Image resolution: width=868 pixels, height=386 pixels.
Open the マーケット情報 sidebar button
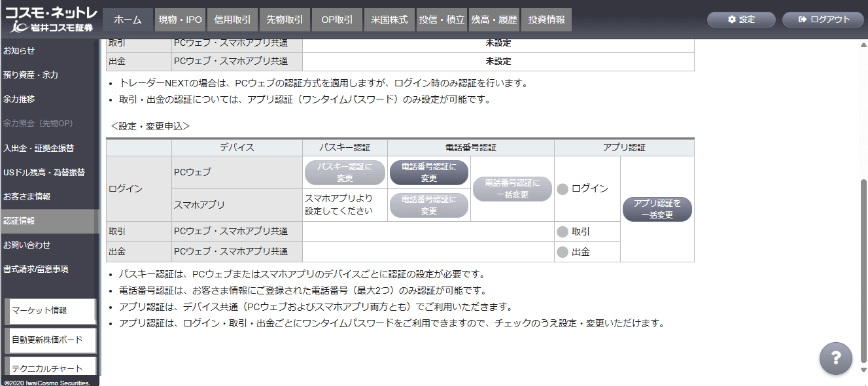coord(51,311)
